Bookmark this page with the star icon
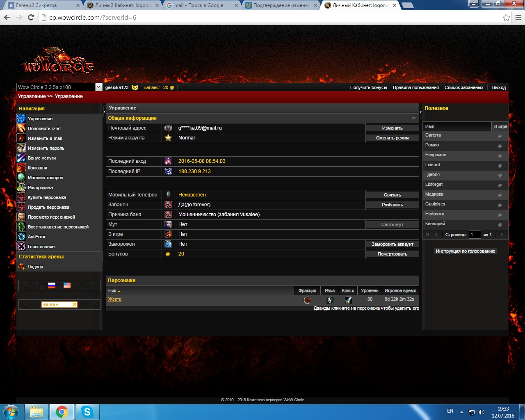525x420 pixels. 506,17
